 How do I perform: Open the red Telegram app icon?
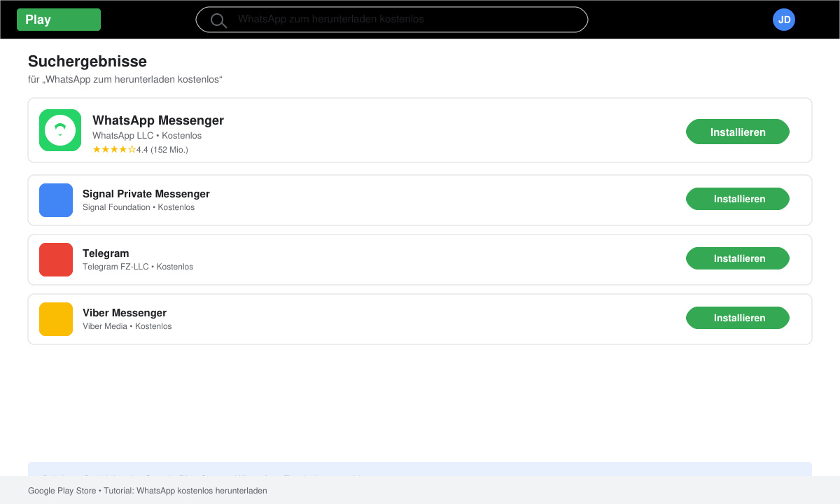tap(56, 260)
